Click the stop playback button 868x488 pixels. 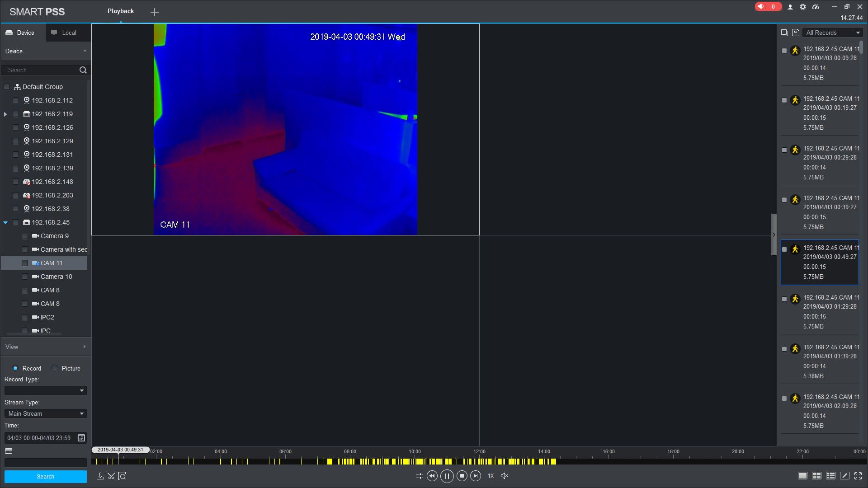462,476
